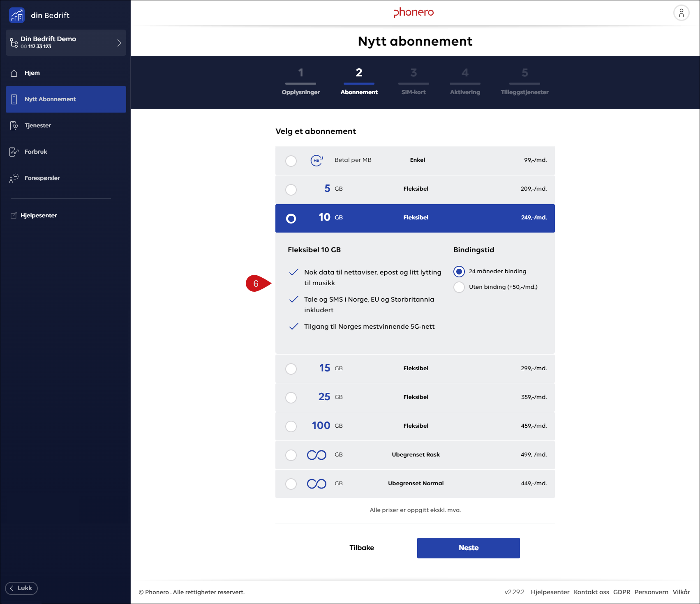The height and width of the screenshot is (604, 700).
Task: Click the MB icon for Betal per MB
Action: [317, 160]
